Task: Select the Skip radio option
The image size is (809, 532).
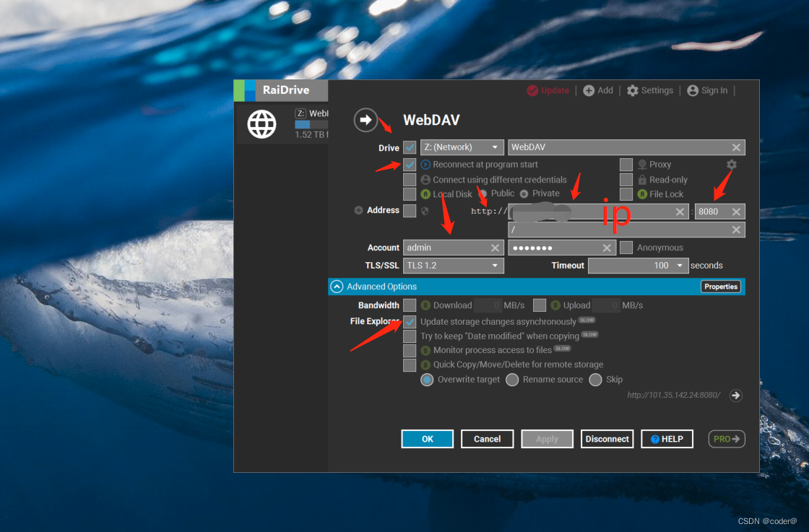Action: 595,380
